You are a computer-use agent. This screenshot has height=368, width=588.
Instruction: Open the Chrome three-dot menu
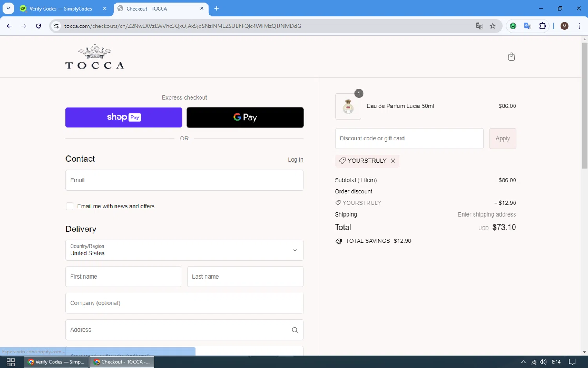pyautogui.click(x=579, y=26)
